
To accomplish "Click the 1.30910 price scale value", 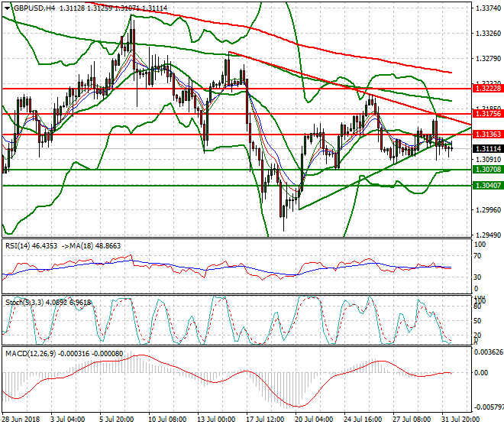I will (488, 160).
